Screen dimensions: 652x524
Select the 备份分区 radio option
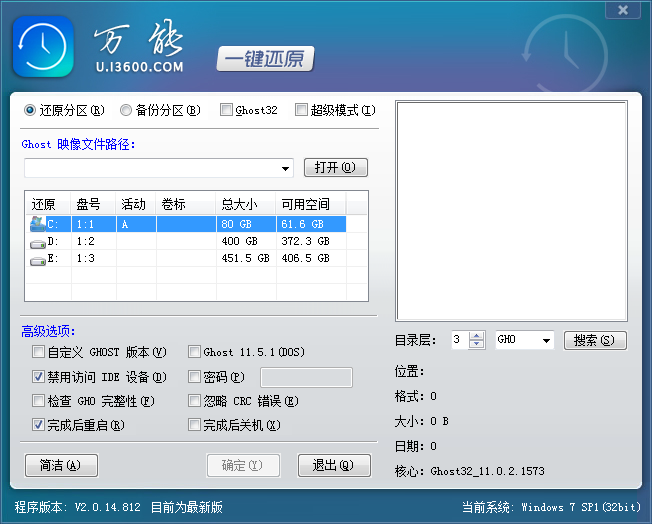point(126,110)
